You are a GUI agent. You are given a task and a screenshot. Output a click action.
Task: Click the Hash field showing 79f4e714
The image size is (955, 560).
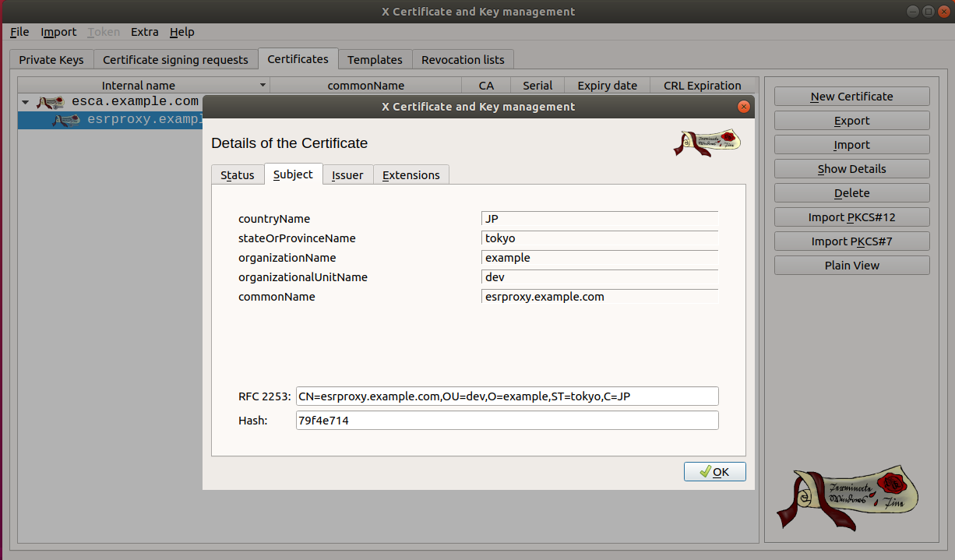click(x=507, y=421)
